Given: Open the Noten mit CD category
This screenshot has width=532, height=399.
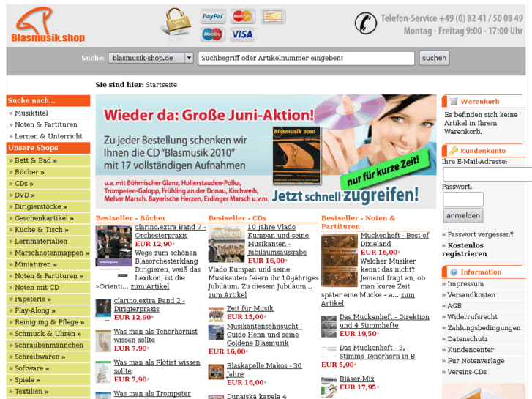Looking at the screenshot, I should 48,287.
